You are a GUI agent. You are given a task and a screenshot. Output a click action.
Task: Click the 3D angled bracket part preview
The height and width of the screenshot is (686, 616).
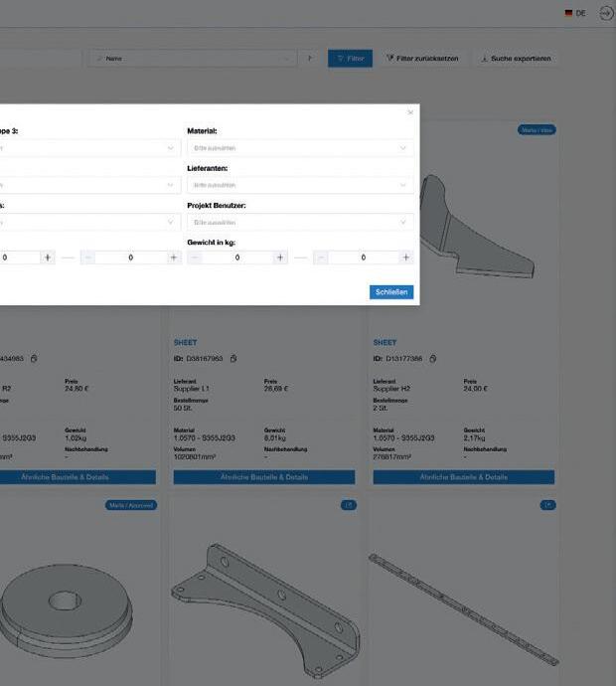tap(265, 609)
